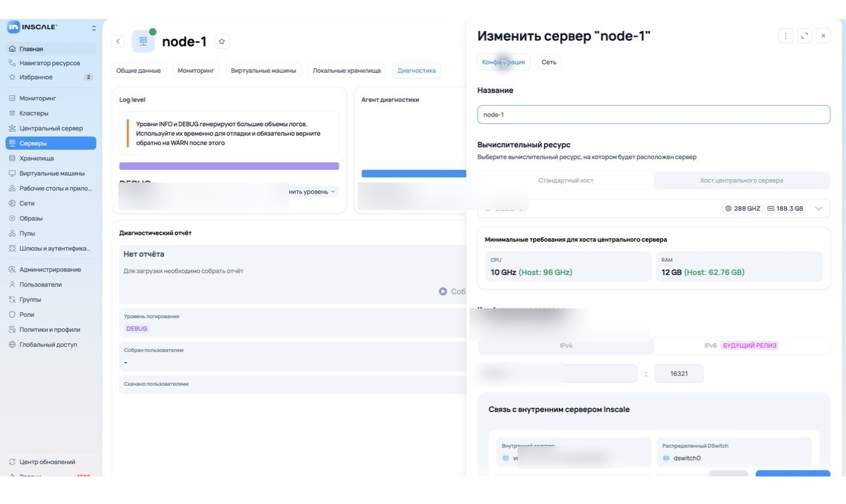
Task: Click the Хранилища sidebar icon
Action: (x=12, y=158)
